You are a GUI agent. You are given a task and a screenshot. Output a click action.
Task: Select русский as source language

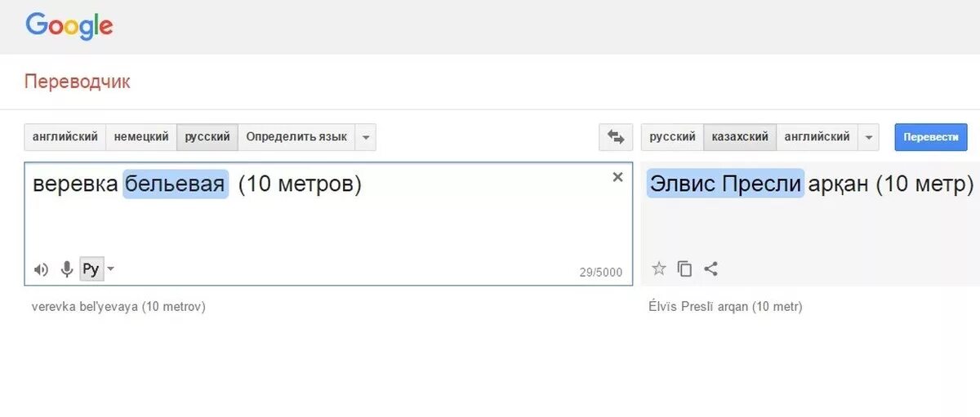(x=207, y=137)
